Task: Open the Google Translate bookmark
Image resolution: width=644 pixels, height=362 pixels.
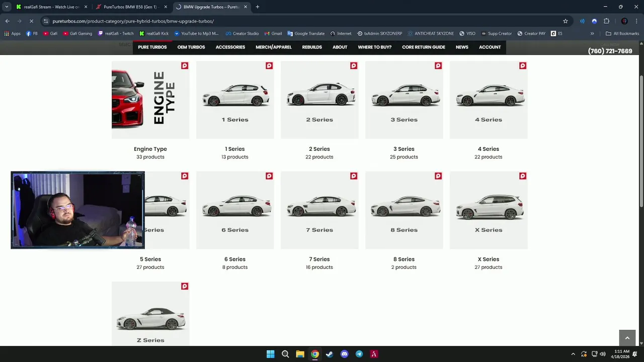Action: coord(306,34)
